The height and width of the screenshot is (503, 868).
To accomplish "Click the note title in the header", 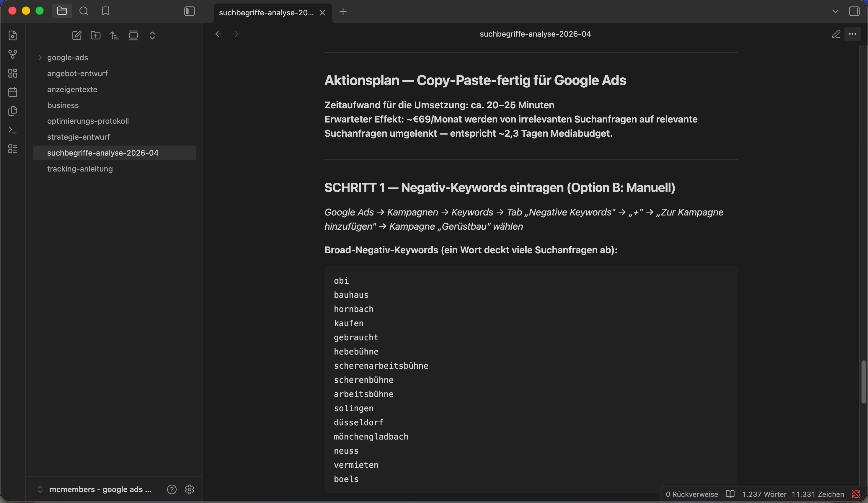I will click(x=535, y=34).
